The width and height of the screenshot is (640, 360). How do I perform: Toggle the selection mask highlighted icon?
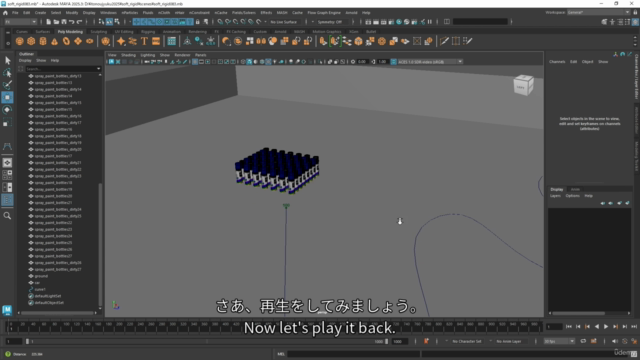point(109,22)
